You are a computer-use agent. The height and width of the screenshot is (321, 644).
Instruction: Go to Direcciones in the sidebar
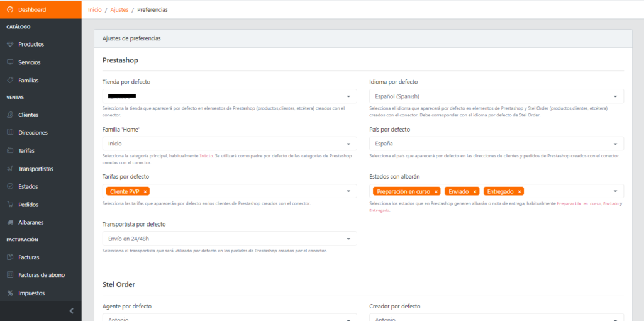click(33, 133)
